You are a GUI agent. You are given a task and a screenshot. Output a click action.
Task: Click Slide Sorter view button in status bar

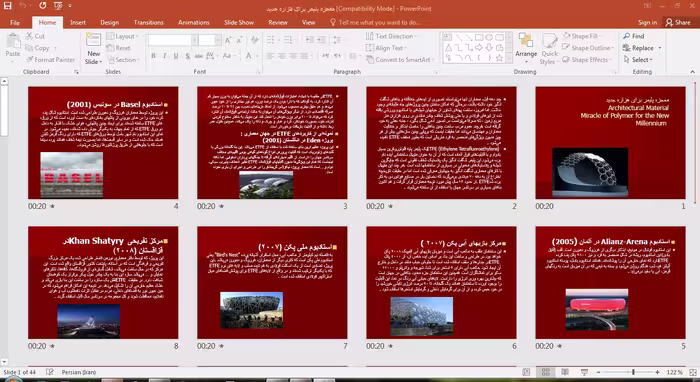pyautogui.click(x=546, y=372)
